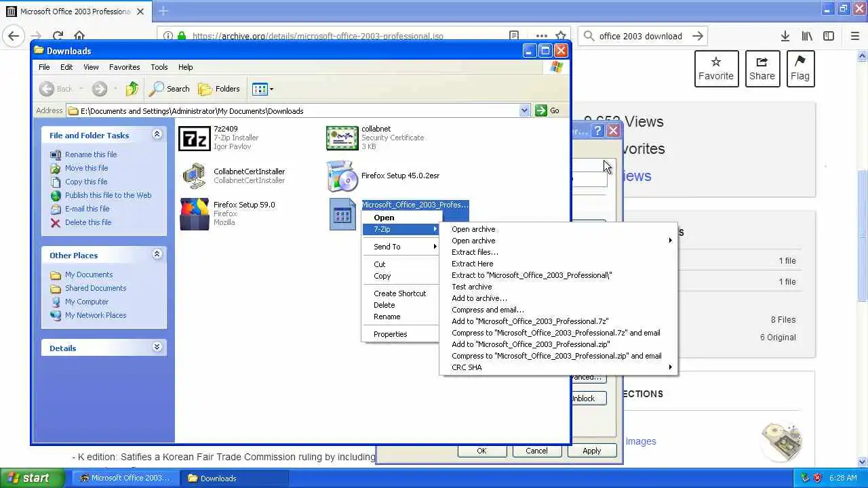The width and height of the screenshot is (868, 488).
Task: Click Move this file task
Action: [x=86, y=168]
